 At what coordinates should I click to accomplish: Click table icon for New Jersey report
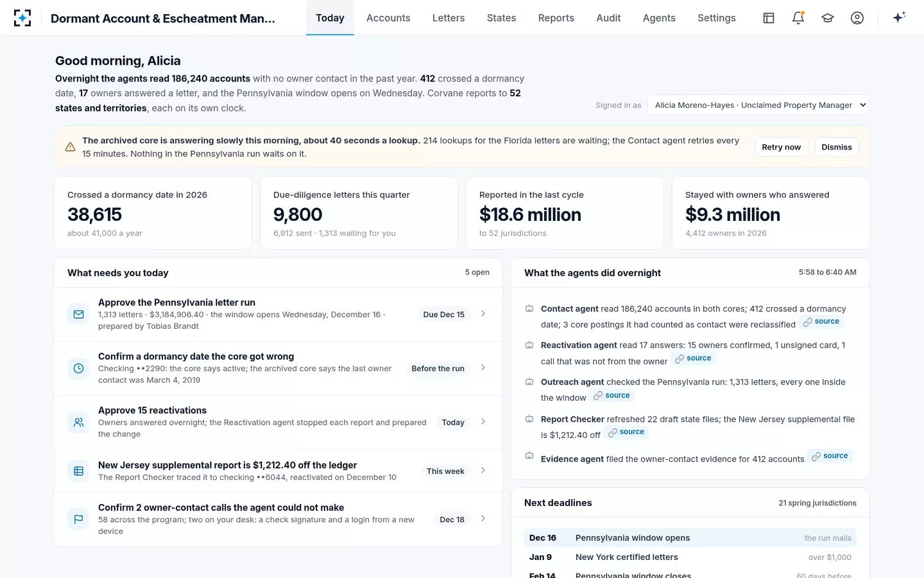(x=78, y=471)
